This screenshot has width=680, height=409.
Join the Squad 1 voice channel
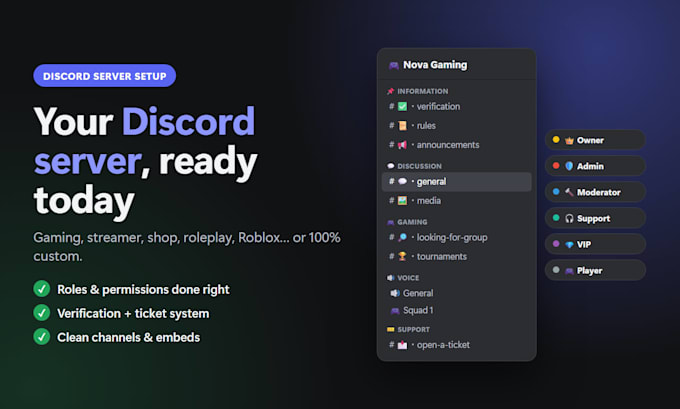(456, 310)
